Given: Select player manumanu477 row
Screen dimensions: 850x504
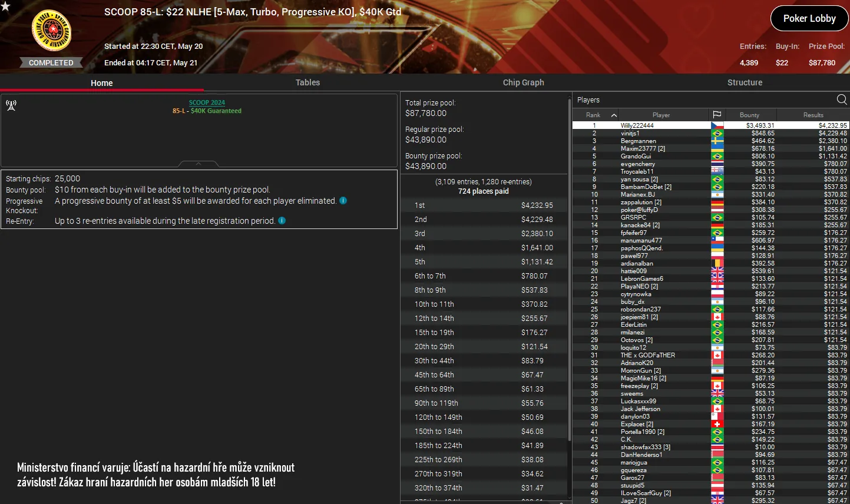Looking at the screenshot, I should (711, 240).
